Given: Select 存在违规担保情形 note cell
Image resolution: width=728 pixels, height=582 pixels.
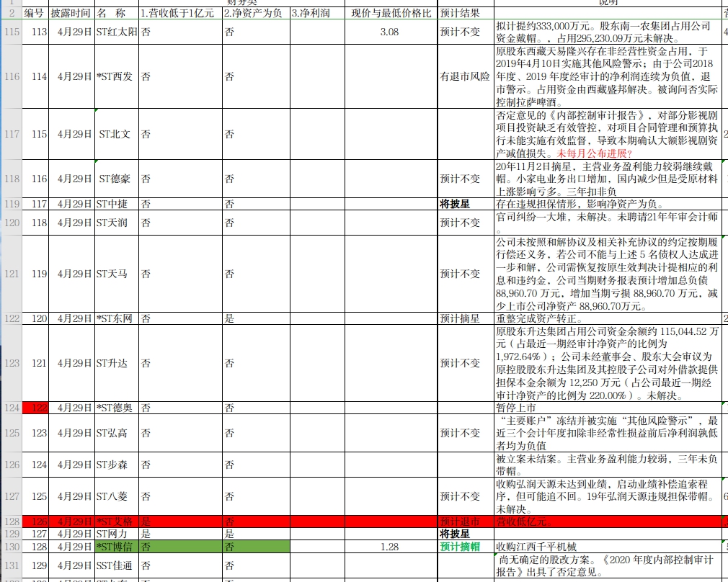Looking at the screenshot, I should point(608,204).
